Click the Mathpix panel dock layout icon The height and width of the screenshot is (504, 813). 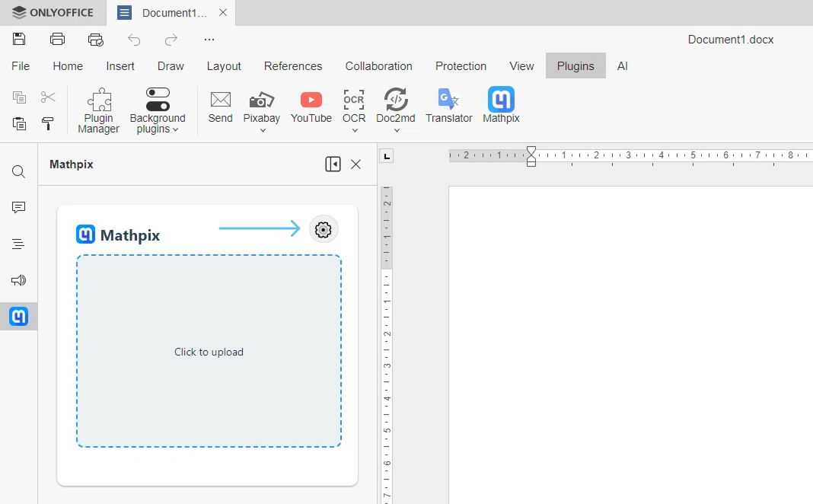click(x=333, y=164)
